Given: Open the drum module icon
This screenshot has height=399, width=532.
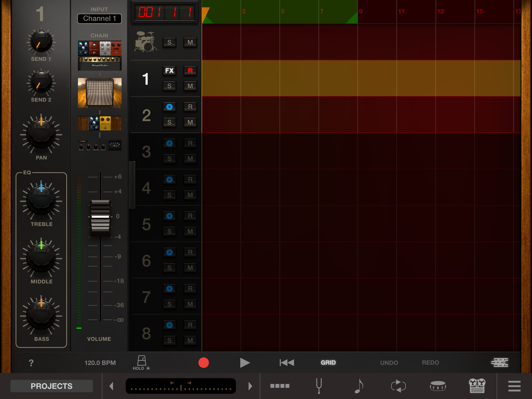Looking at the screenshot, I should (x=438, y=386).
